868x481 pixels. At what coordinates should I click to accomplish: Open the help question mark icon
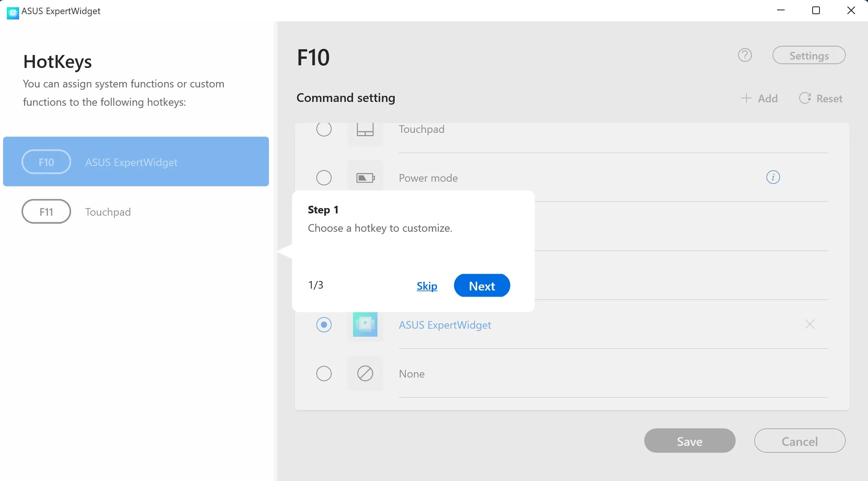(745, 55)
